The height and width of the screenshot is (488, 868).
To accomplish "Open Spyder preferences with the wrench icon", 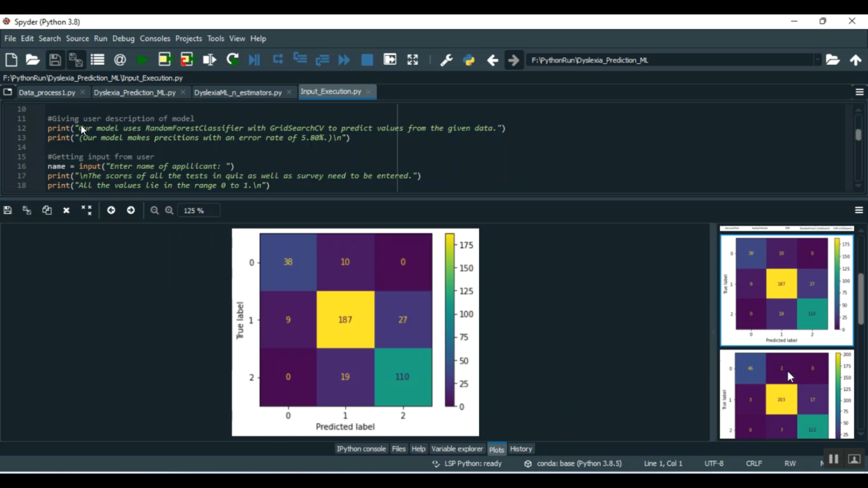I will [x=446, y=60].
